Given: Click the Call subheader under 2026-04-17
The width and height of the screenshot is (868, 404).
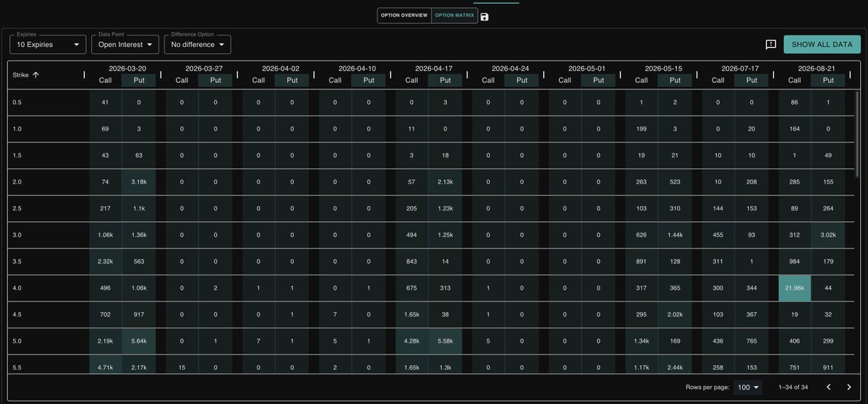Looking at the screenshot, I should click(412, 80).
